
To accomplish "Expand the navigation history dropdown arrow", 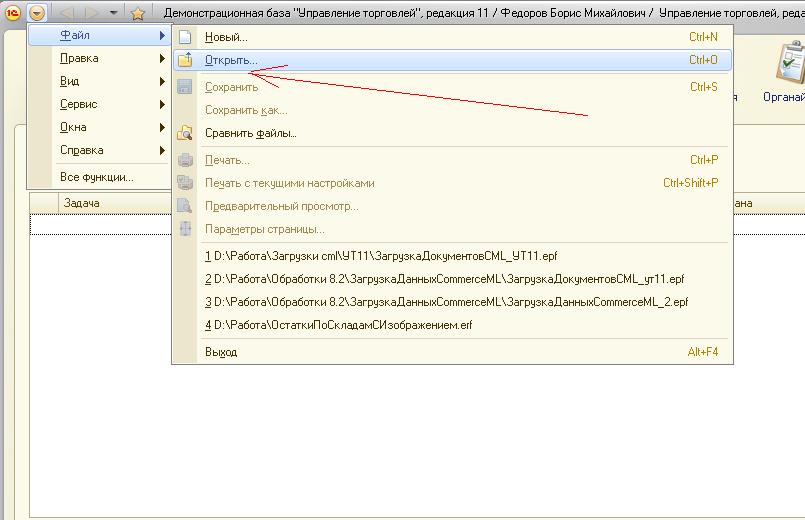I will point(113,13).
